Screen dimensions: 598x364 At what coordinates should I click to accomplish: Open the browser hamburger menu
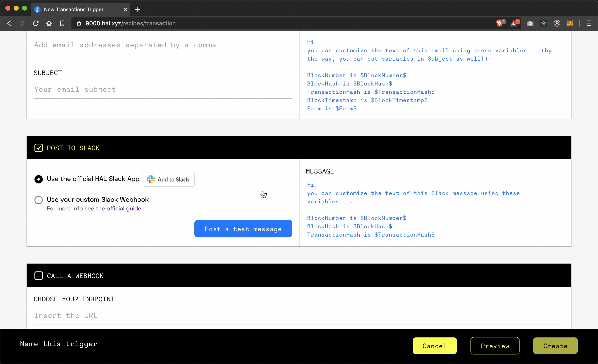tap(589, 23)
